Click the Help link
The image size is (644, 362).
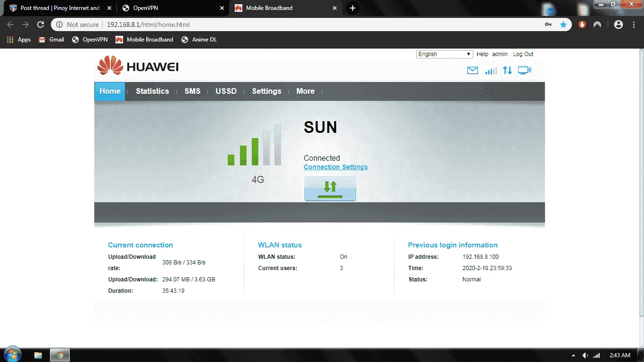[482, 54]
